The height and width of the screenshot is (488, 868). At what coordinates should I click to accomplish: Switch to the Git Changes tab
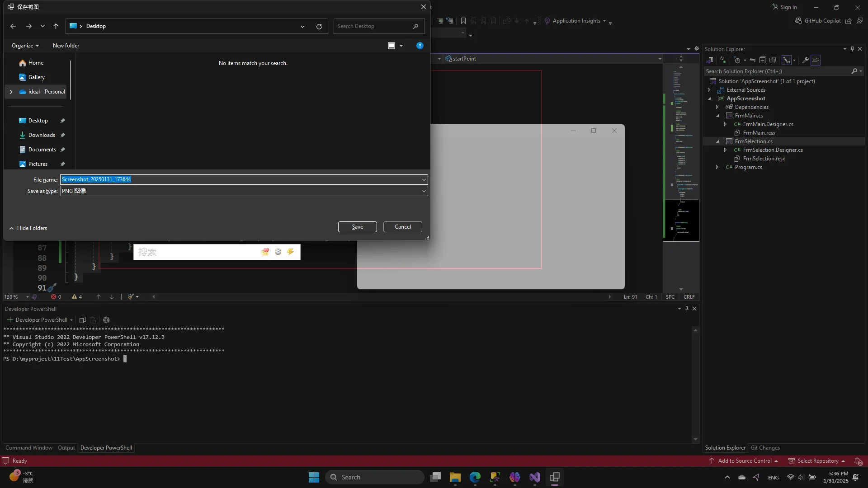click(765, 448)
